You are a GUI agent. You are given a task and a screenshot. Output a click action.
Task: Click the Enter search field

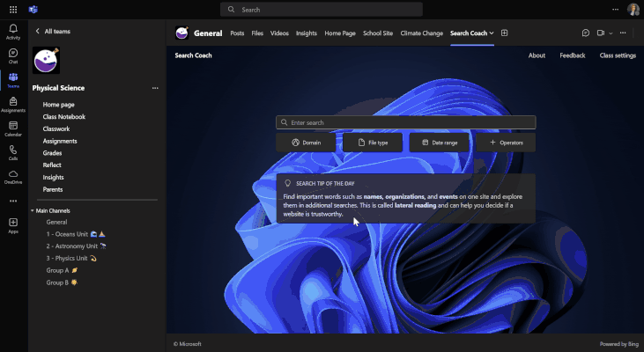pos(406,122)
